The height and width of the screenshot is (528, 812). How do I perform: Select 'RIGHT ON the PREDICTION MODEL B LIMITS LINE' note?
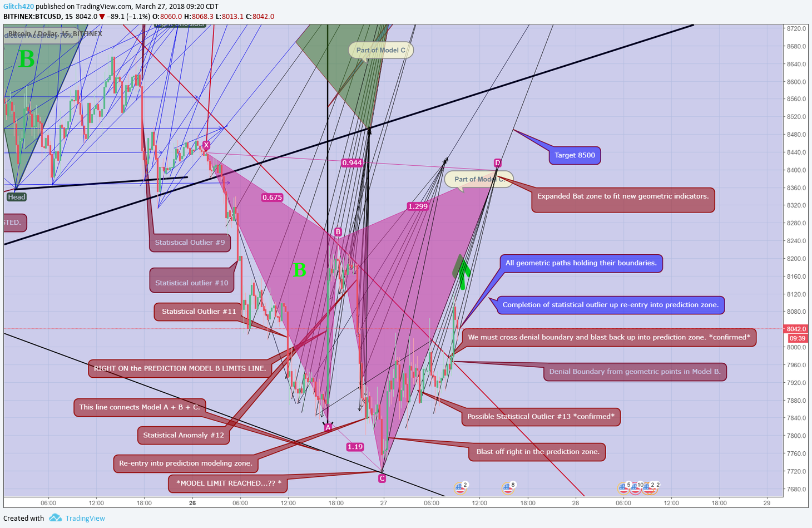[x=180, y=368]
